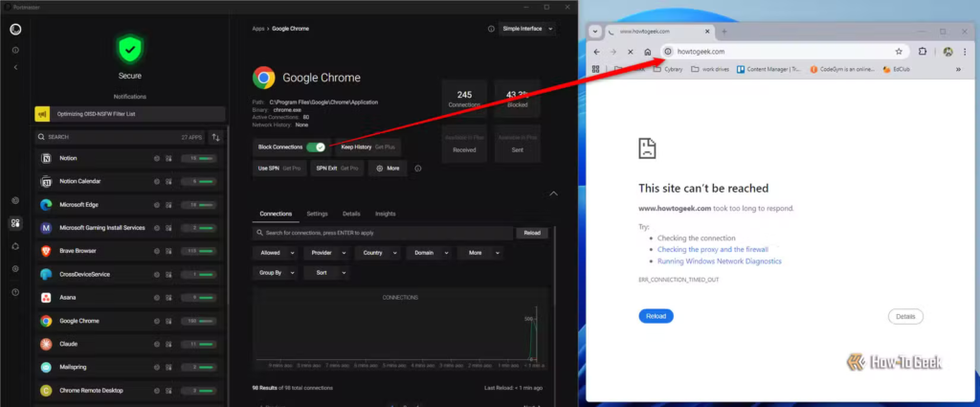The width and height of the screenshot is (980, 407).
Task: Toggle the Use SPN option
Action: pyautogui.click(x=267, y=169)
